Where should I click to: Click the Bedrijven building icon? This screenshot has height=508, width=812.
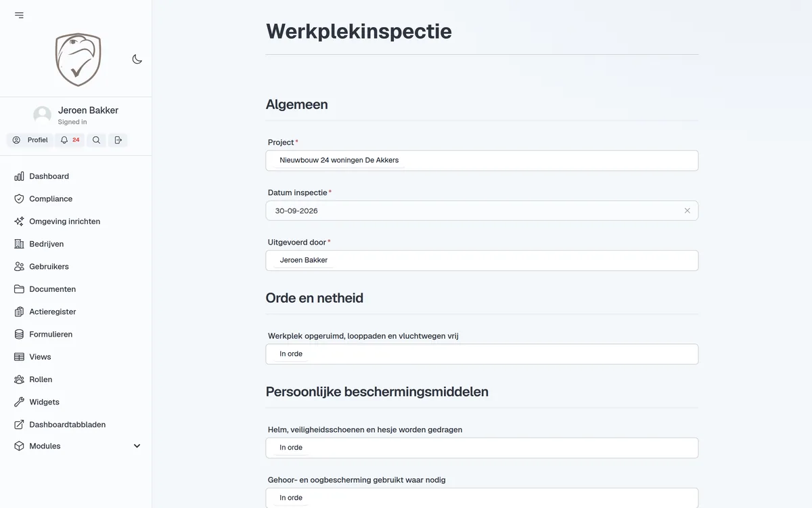[x=19, y=244]
